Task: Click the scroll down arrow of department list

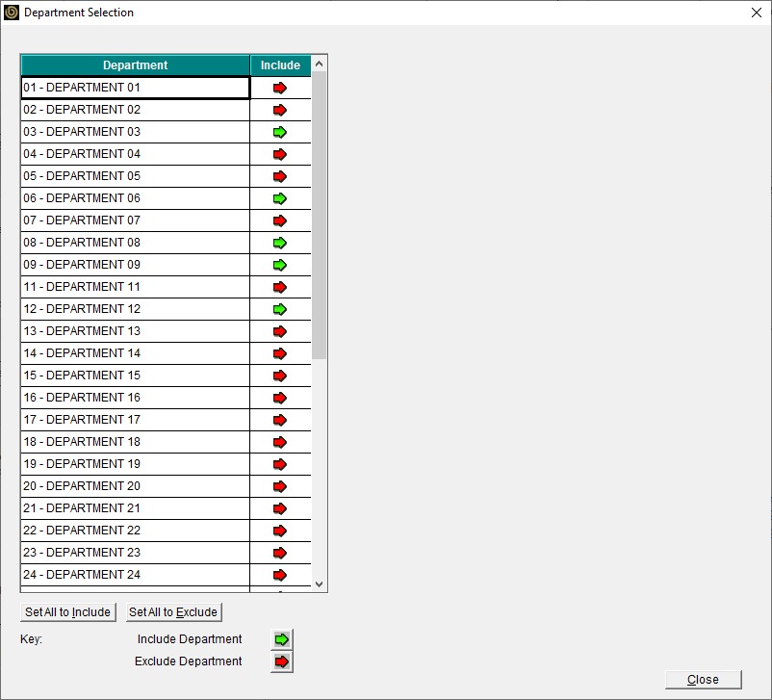Action: [319, 584]
